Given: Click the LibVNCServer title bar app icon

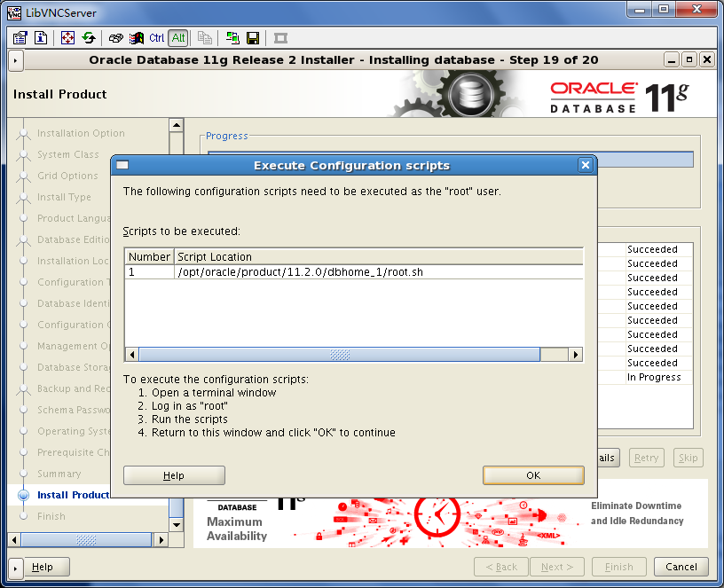Looking at the screenshot, I should point(14,13).
